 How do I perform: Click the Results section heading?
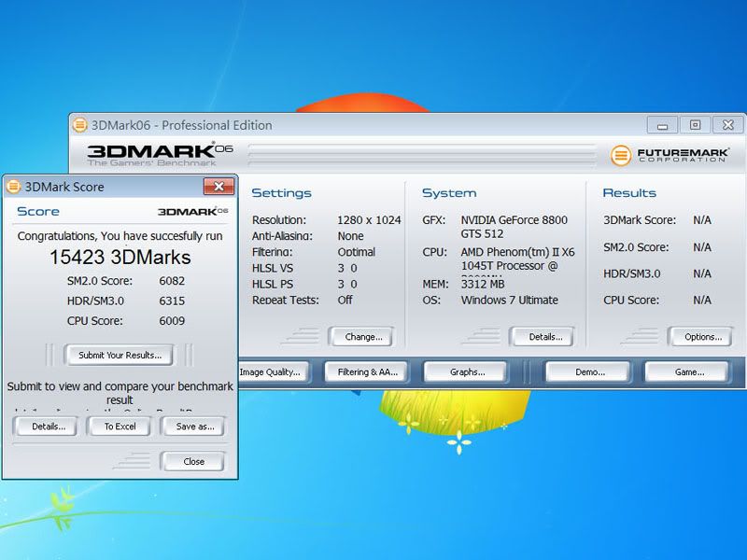tap(629, 193)
